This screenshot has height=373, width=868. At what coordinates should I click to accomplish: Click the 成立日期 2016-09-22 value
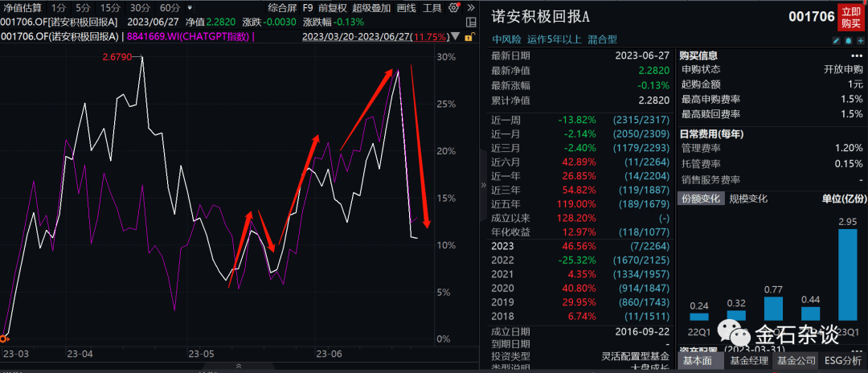(x=642, y=331)
